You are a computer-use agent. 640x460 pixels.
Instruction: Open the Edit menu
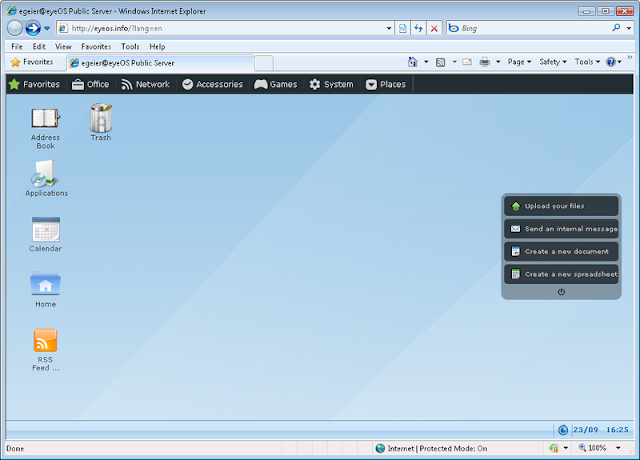39,47
